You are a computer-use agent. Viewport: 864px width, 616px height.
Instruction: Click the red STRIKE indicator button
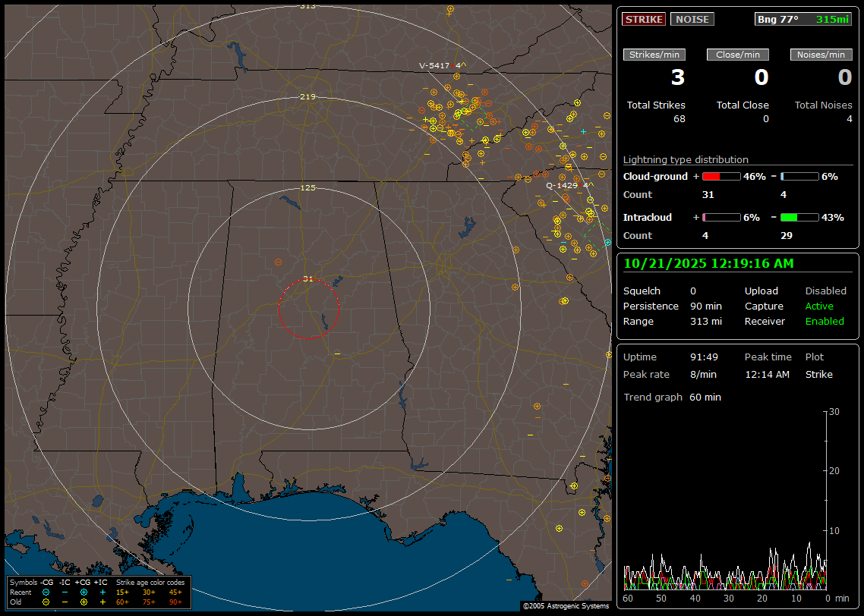coord(644,19)
